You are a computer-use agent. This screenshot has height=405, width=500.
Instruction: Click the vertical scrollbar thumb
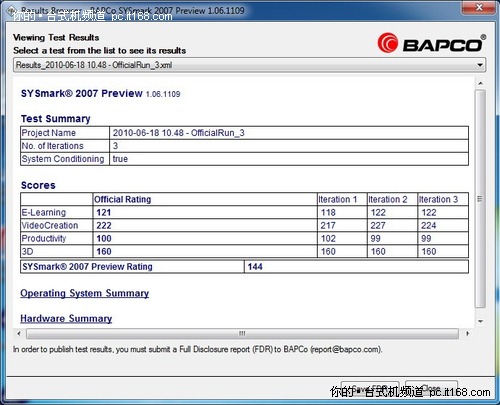tap(480, 199)
